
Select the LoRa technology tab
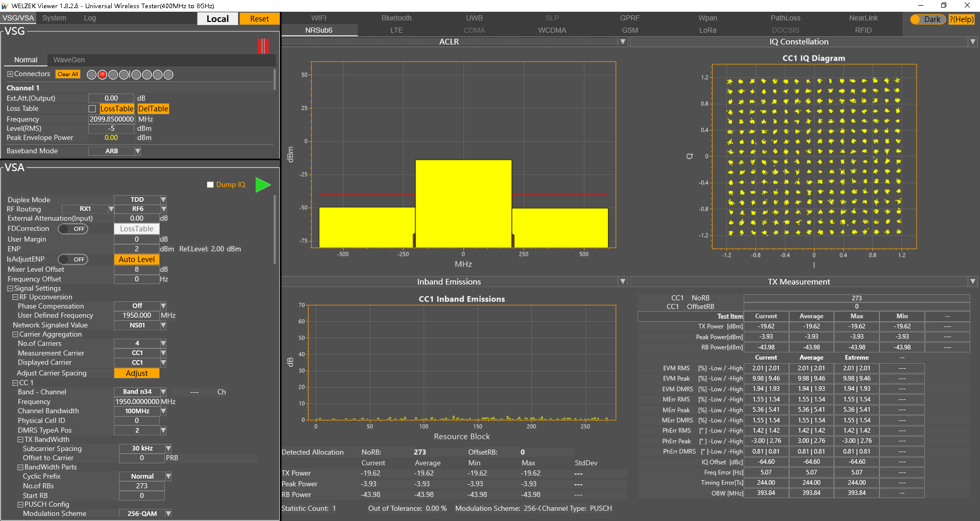point(708,30)
